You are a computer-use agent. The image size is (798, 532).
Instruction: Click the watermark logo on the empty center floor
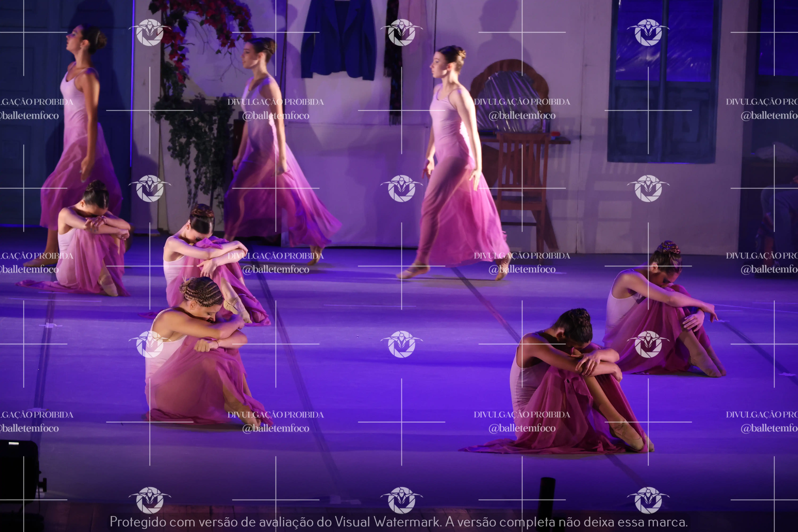(401, 344)
